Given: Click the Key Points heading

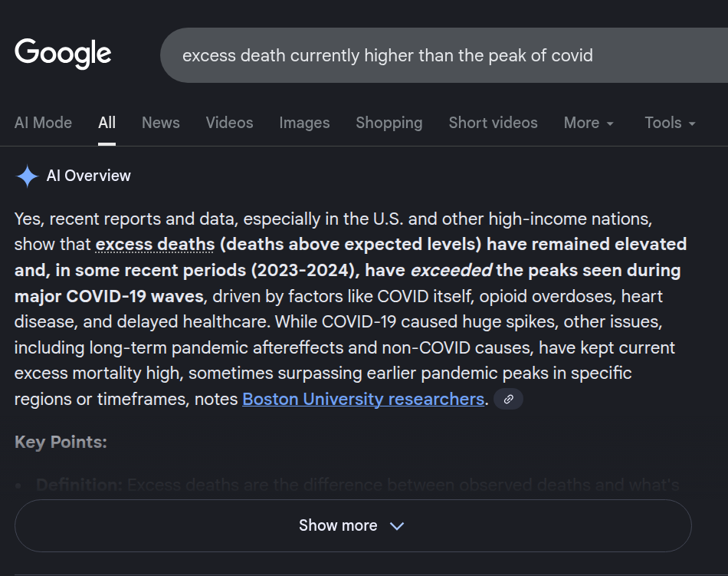Looking at the screenshot, I should 61,443.
